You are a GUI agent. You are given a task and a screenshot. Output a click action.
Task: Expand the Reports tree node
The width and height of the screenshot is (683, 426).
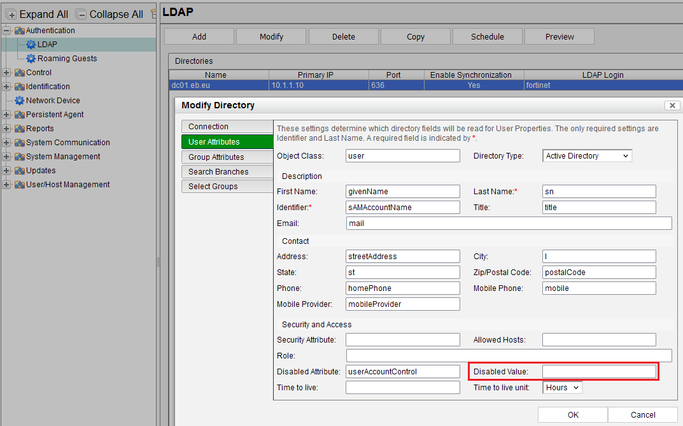coord(6,128)
